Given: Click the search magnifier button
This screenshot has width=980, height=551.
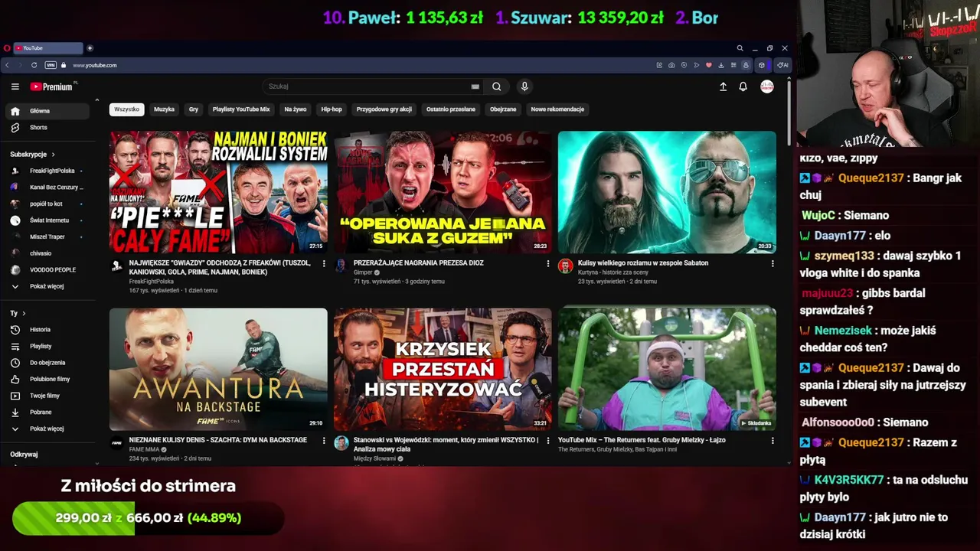Looking at the screenshot, I should (496, 86).
